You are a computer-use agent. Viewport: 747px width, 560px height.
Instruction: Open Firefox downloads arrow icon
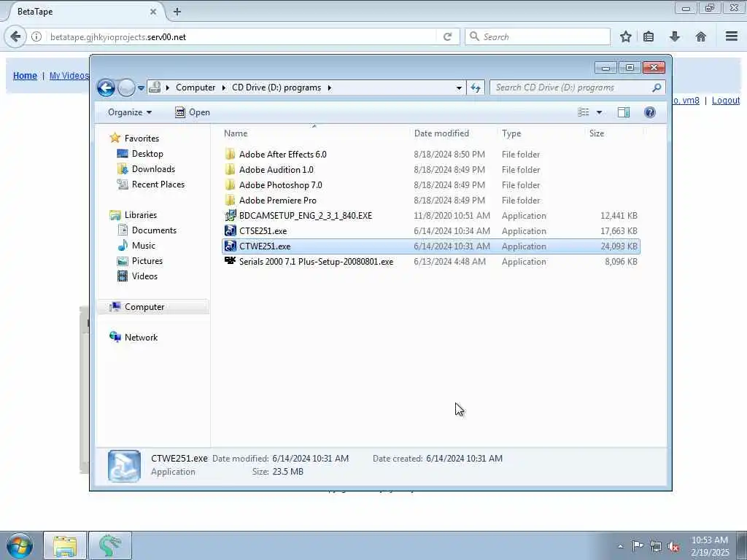click(x=675, y=36)
